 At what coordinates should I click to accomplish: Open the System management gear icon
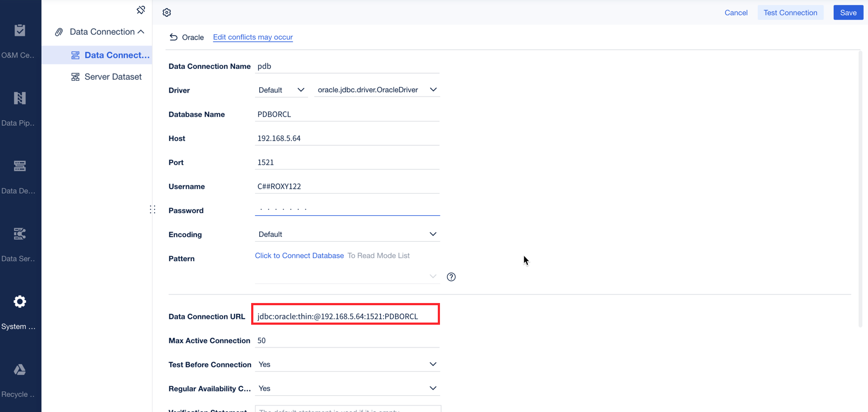[20, 301]
